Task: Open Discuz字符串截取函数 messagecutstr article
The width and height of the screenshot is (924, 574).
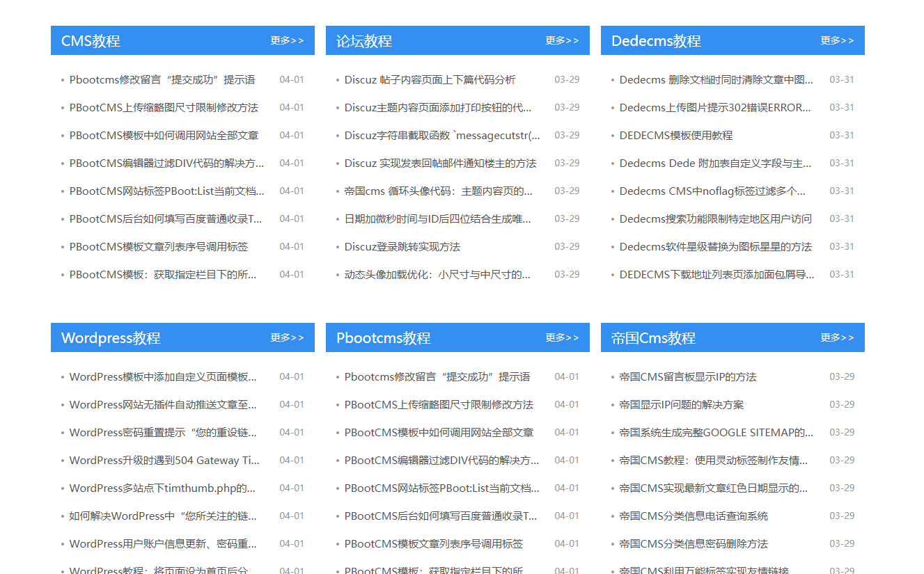Action: [442, 136]
